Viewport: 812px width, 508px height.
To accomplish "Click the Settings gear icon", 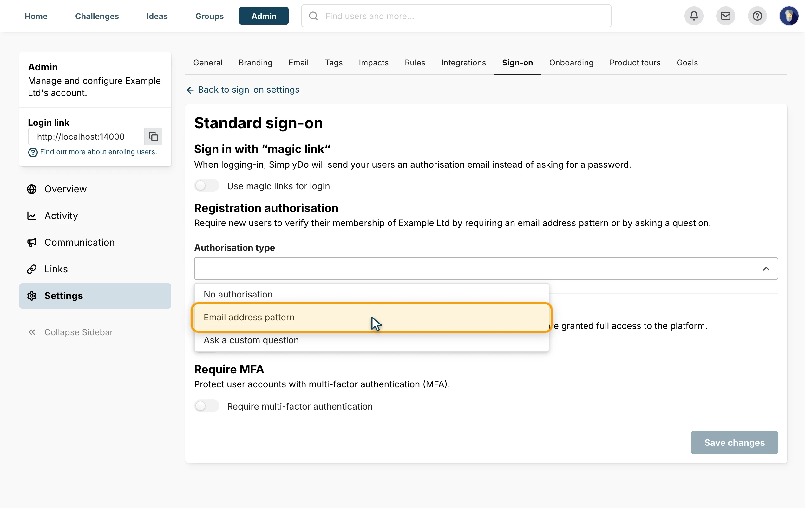I will [32, 296].
